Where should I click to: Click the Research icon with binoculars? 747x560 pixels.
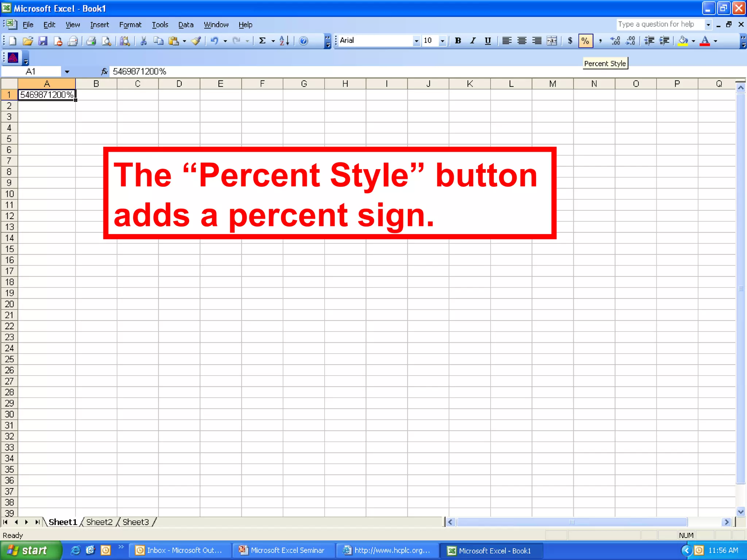tap(125, 41)
